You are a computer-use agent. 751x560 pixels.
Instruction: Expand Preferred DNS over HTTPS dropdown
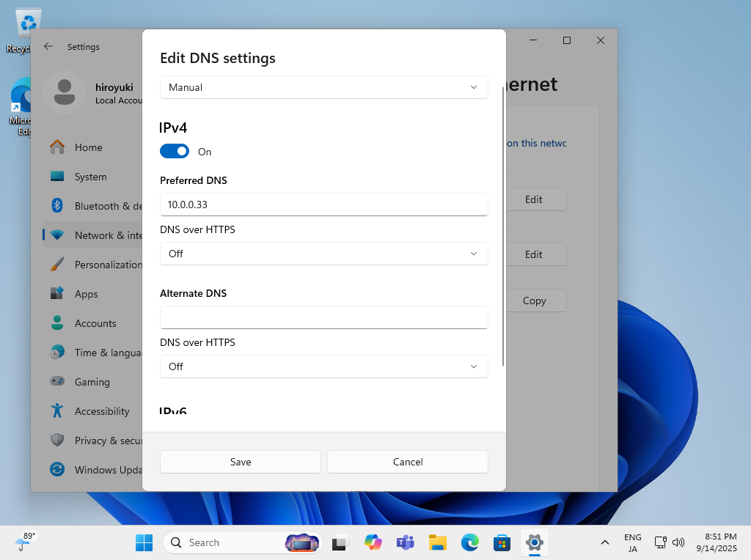(x=323, y=254)
